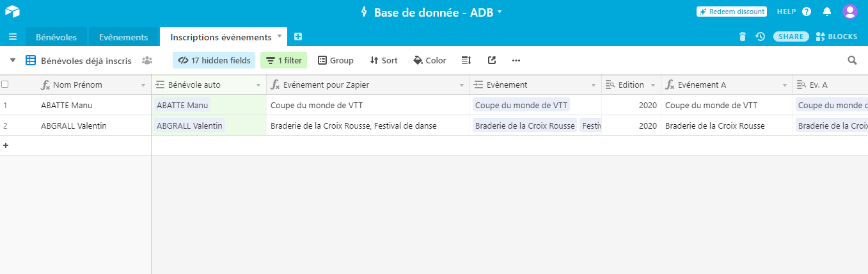Add a new table with plus icon

click(298, 37)
